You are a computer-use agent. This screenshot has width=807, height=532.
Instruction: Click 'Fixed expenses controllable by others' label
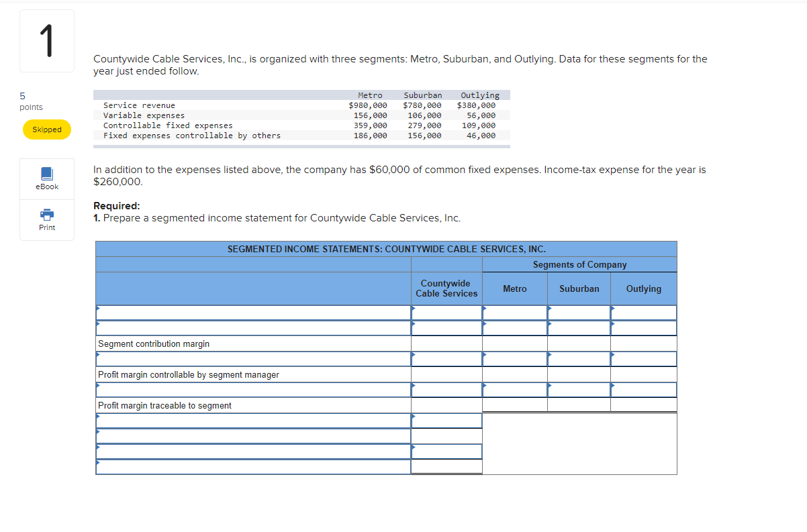[x=192, y=136]
